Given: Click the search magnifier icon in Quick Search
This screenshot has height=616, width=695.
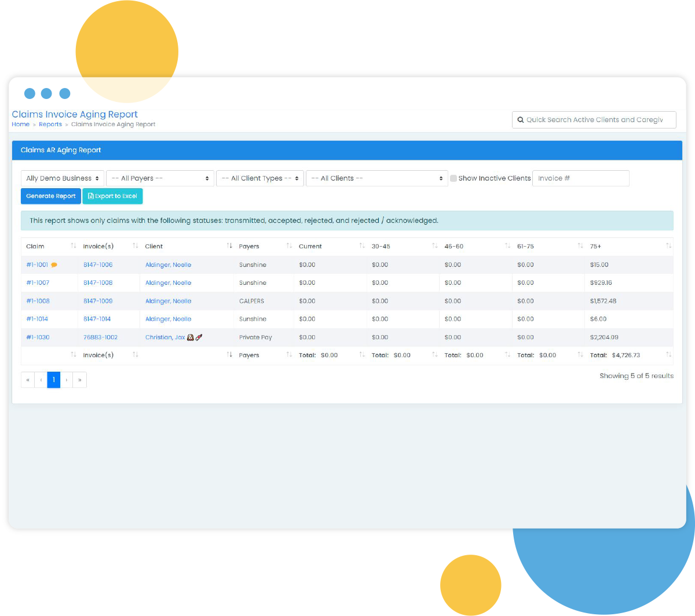Looking at the screenshot, I should tap(521, 120).
